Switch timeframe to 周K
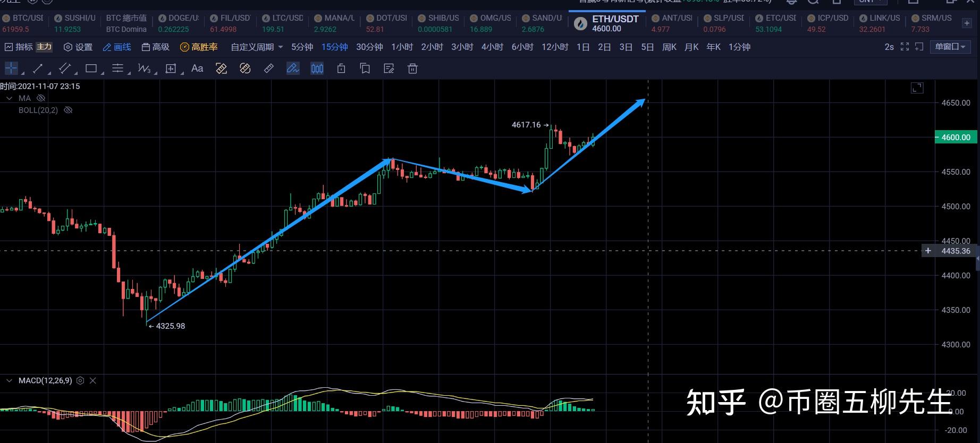 (669, 47)
